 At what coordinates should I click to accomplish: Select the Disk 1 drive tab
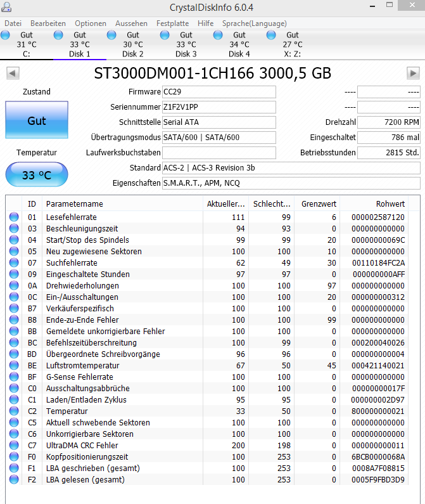[x=80, y=44]
